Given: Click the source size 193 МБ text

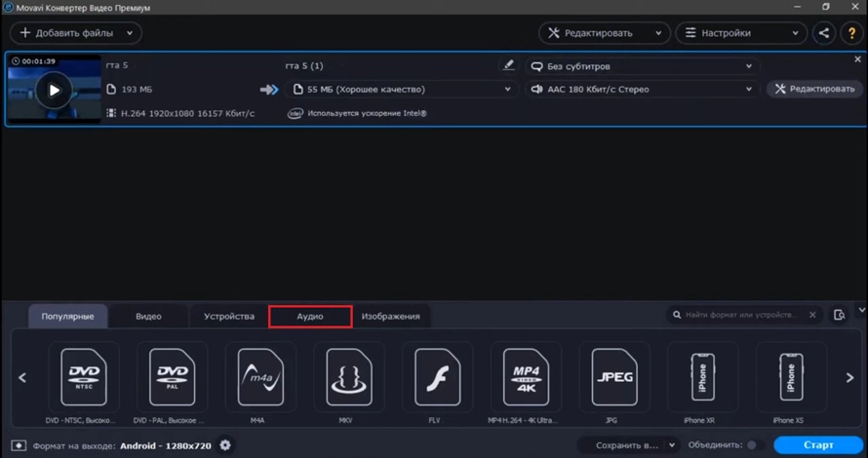Looking at the screenshot, I should point(137,89).
